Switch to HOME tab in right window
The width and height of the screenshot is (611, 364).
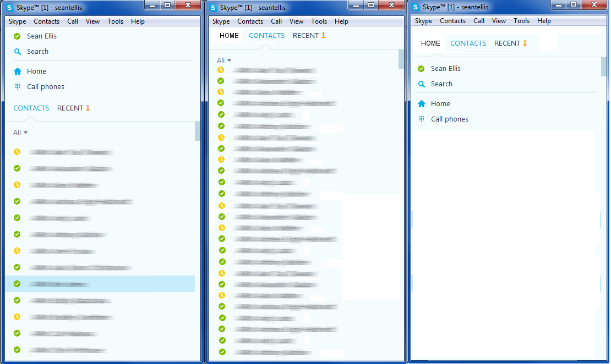(x=430, y=43)
